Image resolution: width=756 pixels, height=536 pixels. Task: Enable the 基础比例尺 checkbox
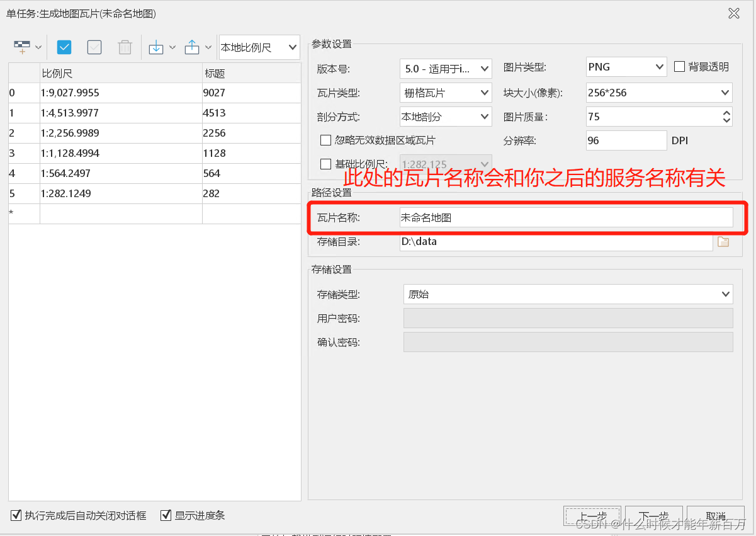point(325,164)
